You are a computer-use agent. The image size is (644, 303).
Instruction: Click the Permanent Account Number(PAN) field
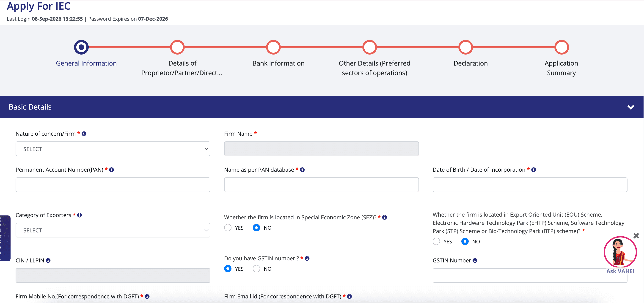[113, 185]
